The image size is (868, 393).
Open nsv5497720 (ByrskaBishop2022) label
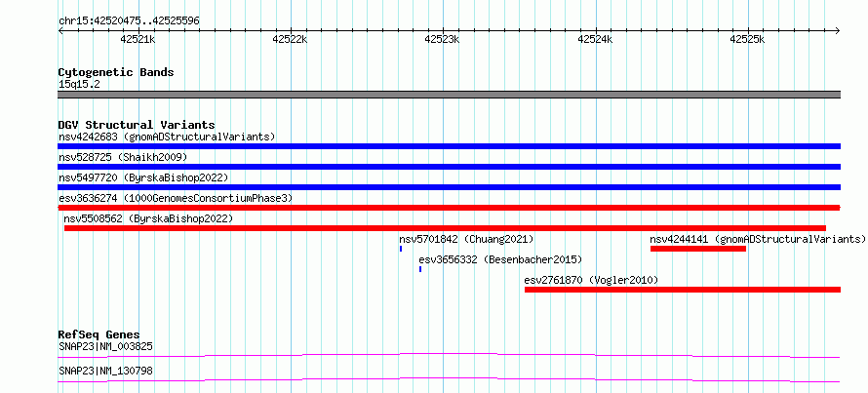143,177
